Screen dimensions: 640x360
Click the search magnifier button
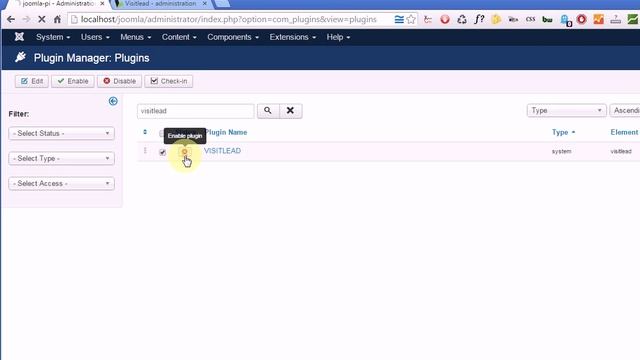click(268, 111)
